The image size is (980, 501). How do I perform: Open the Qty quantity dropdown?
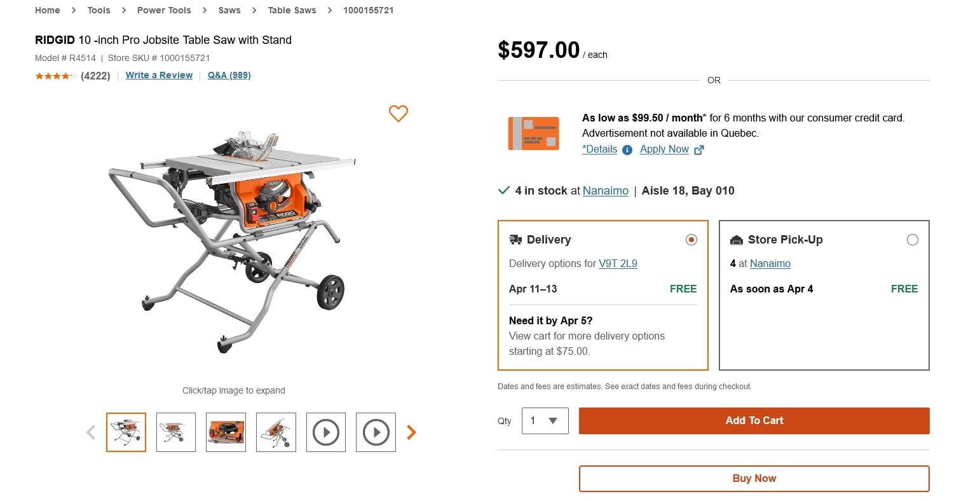click(x=545, y=421)
